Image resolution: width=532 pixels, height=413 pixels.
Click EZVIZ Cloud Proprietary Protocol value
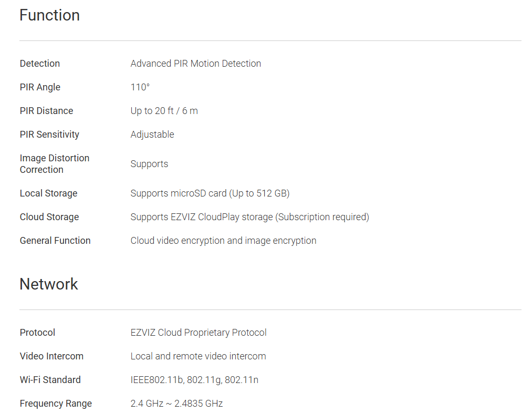[x=199, y=333]
